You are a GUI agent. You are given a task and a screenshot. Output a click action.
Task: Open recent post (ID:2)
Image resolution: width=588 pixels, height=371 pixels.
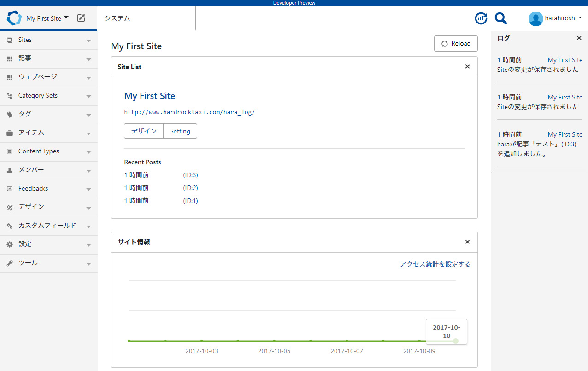(190, 188)
